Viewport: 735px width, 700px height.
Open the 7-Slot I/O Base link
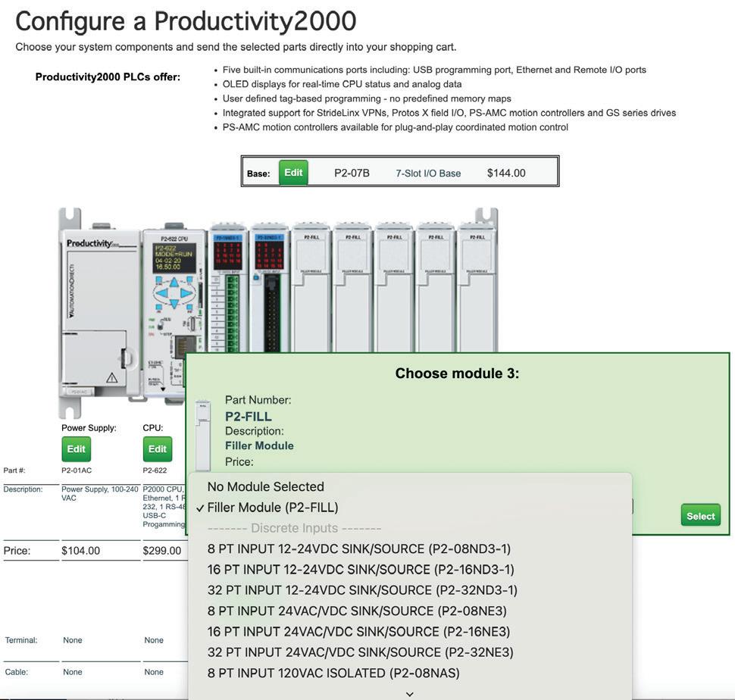click(x=428, y=173)
